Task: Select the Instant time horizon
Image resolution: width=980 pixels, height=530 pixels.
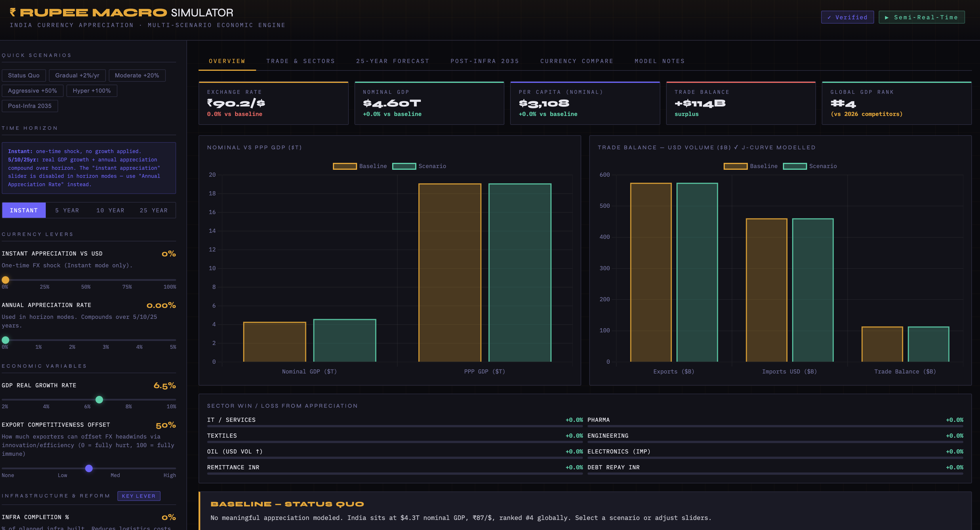Action: pyautogui.click(x=24, y=210)
